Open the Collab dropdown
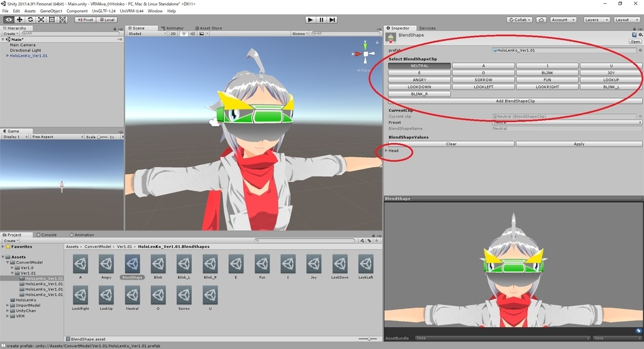644x349 pixels. (x=520, y=19)
